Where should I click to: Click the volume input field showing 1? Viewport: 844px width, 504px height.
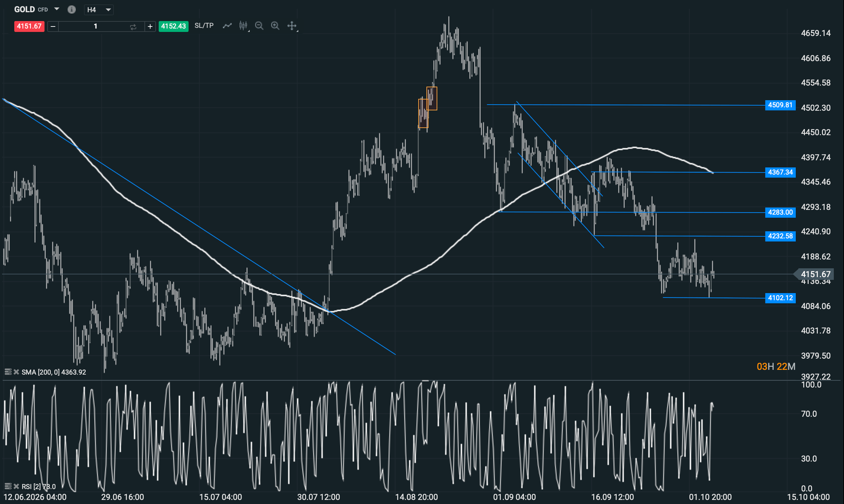(x=95, y=26)
